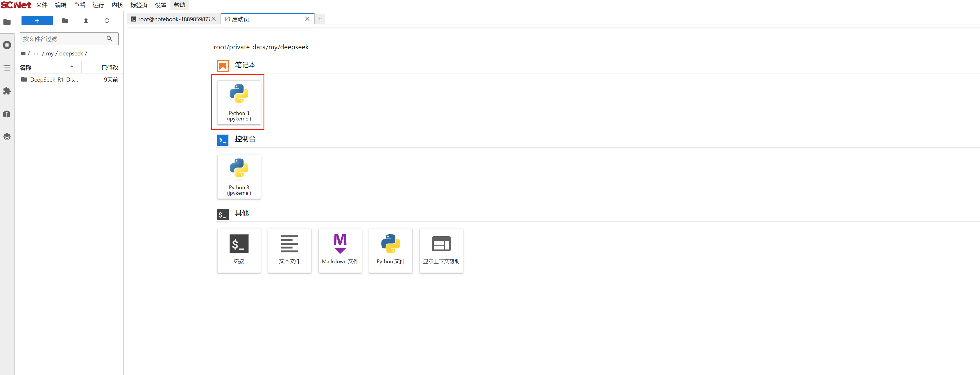Open the extension manager puzzle icon
The height and width of the screenshot is (375, 980).
point(7,91)
